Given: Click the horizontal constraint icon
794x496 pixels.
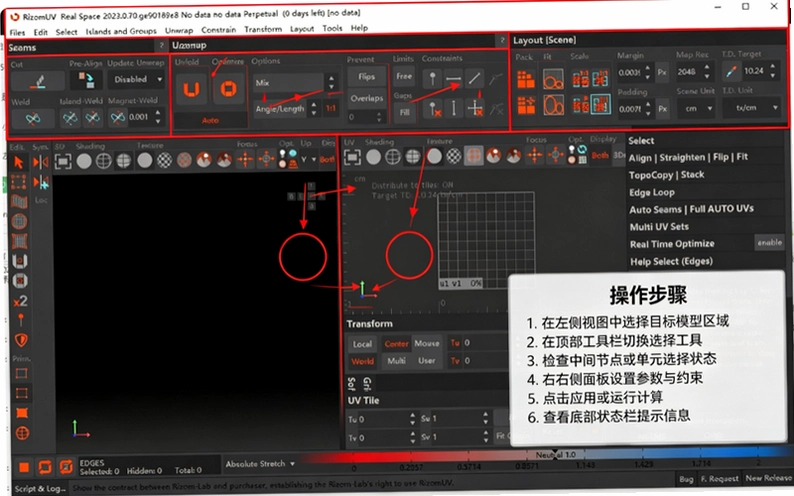Looking at the screenshot, I should tap(453, 79).
